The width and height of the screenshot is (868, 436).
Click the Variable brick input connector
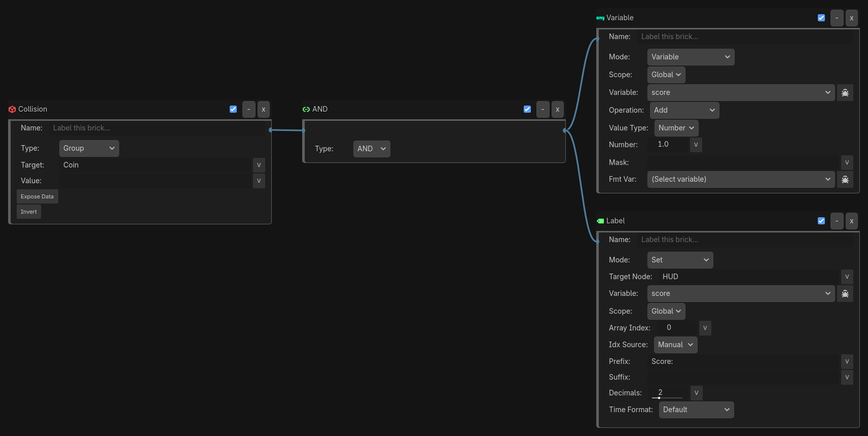click(x=598, y=39)
